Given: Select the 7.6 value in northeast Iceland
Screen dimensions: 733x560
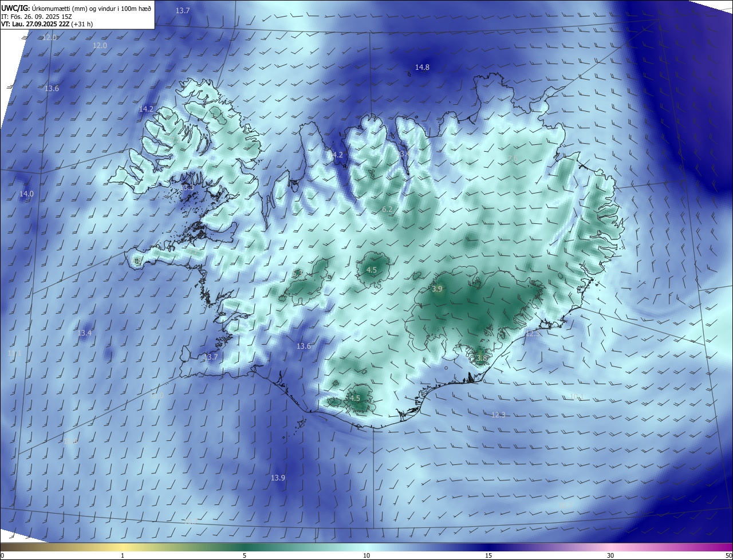Looking at the screenshot, I should [x=513, y=159].
